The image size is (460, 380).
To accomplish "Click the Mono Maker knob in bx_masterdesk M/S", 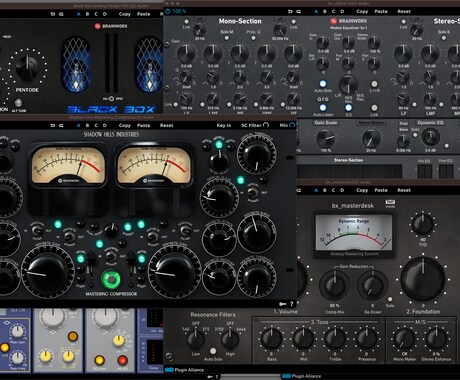I will click(404, 339).
